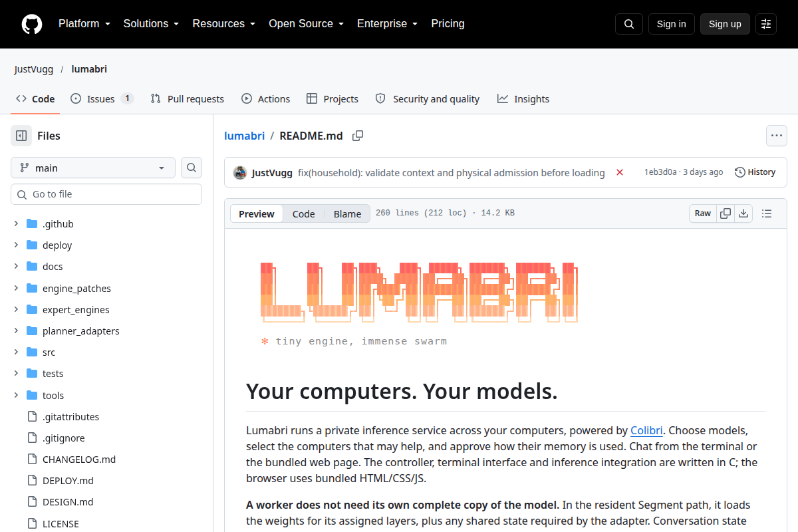Copy README.md path icon
798x532 pixels.
click(358, 136)
